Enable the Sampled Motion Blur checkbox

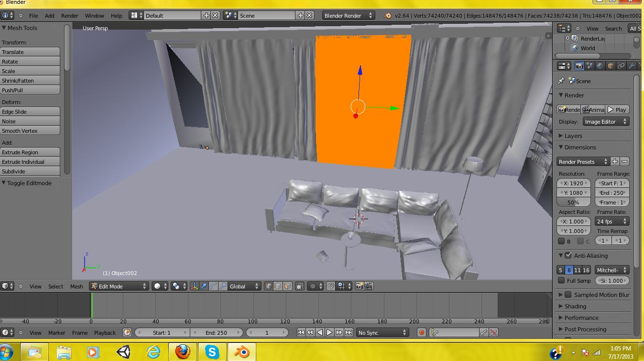click(x=568, y=295)
